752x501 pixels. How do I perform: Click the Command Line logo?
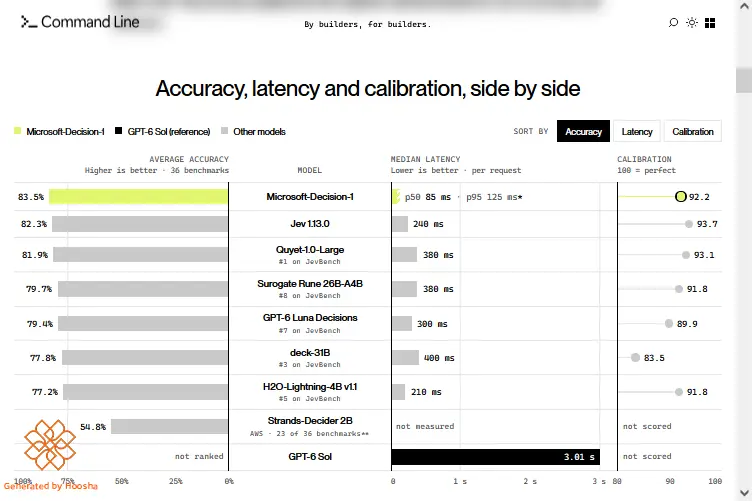(x=80, y=22)
